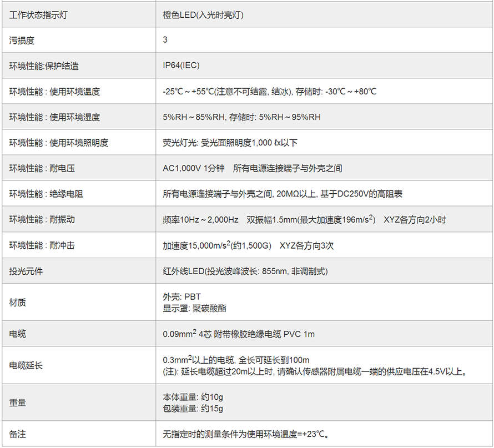Click the 污损度 value 3
This screenshot has width=494, height=448.
[x=165, y=40]
